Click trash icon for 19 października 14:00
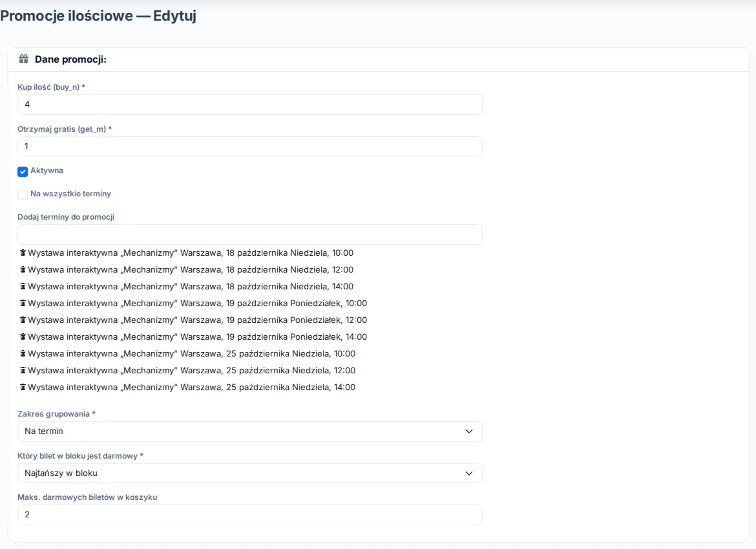This screenshot has width=756, height=549. click(x=23, y=337)
